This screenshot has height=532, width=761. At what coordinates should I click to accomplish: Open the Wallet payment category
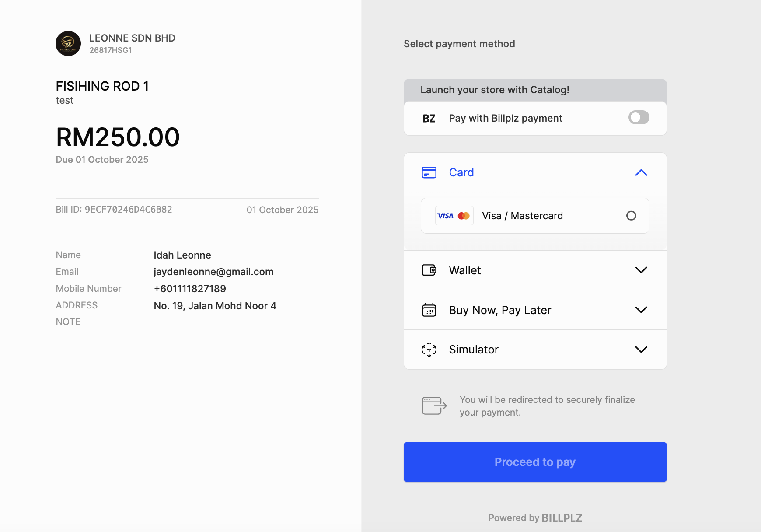click(465, 270)
